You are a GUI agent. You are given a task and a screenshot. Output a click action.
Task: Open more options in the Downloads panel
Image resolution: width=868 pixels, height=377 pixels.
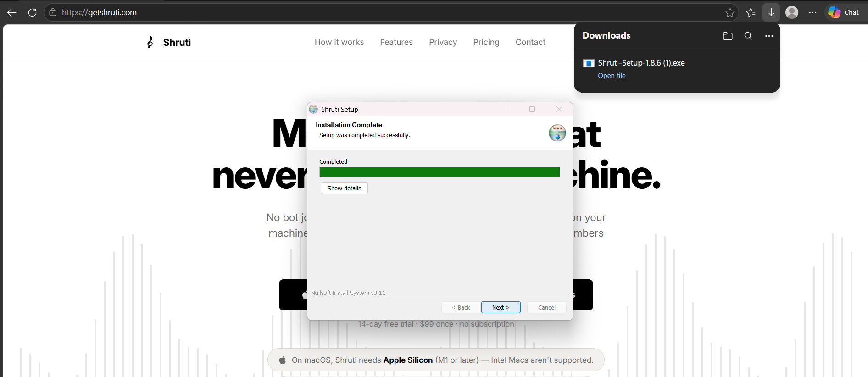pyautogui.click(x=769, y=36)
